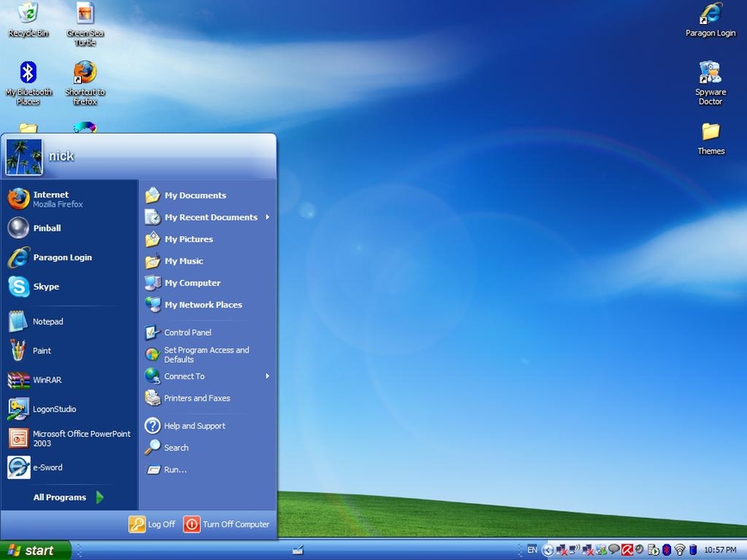Screen dimensions: 747x560
Task: Expand the Connect To submenu
Action: tap(208, 376)
